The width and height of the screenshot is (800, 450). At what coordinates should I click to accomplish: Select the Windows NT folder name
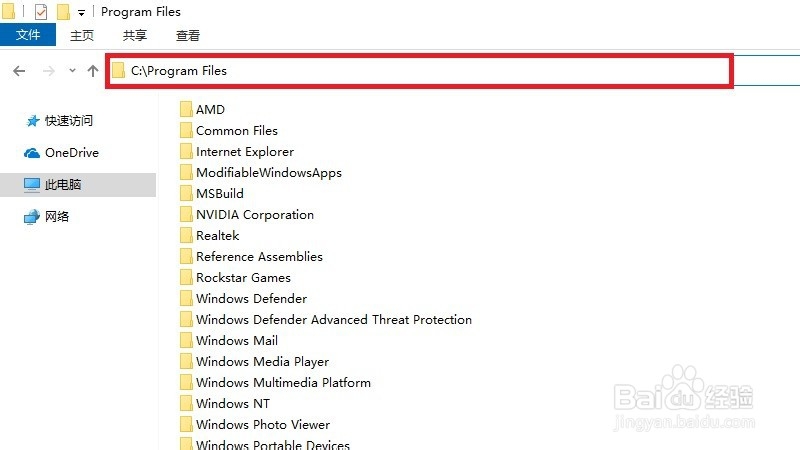233,404
